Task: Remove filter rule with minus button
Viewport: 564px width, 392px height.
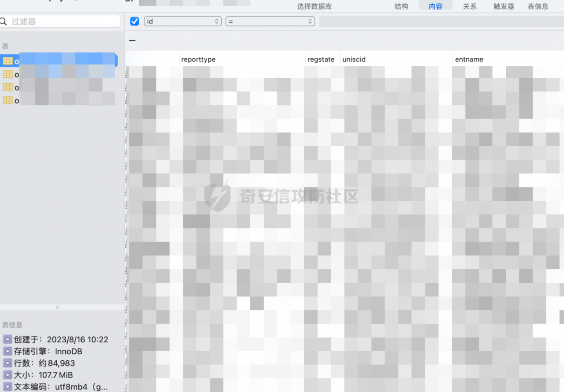Action: pos(132,40)
